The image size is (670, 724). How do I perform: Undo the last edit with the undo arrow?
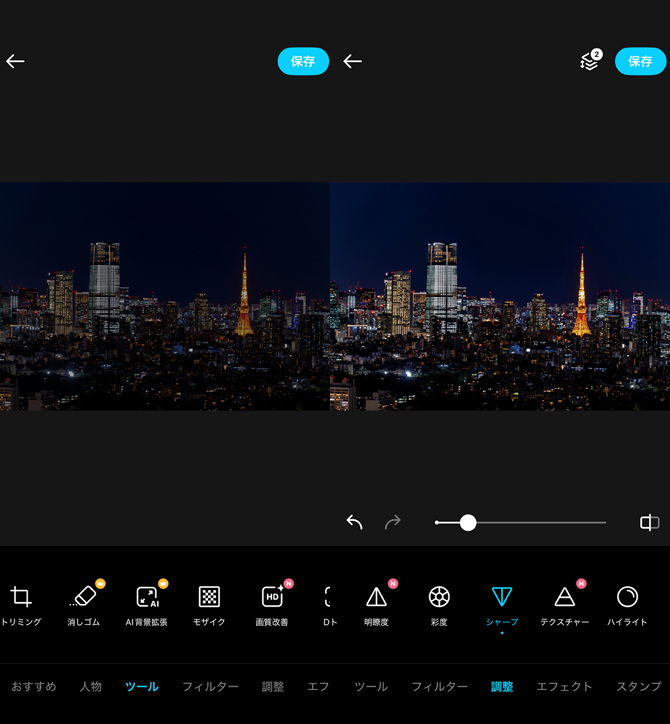click(354, 522)
